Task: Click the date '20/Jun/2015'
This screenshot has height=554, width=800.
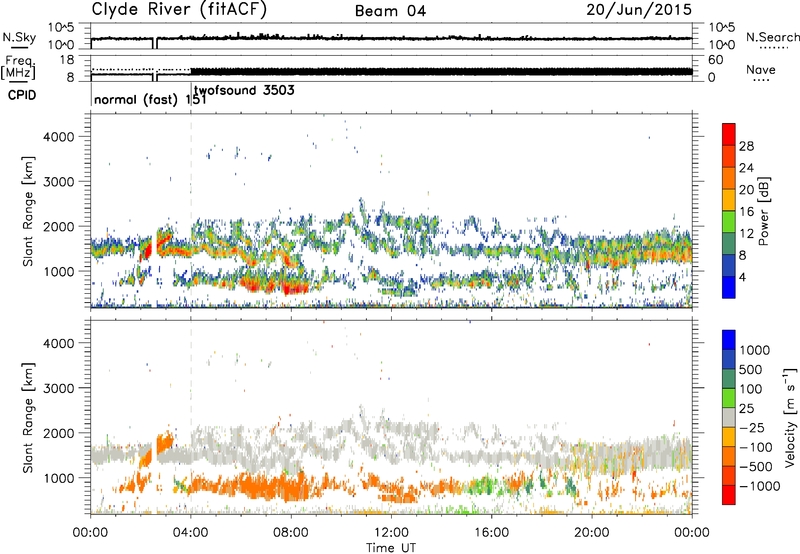Action: (639, 10)
